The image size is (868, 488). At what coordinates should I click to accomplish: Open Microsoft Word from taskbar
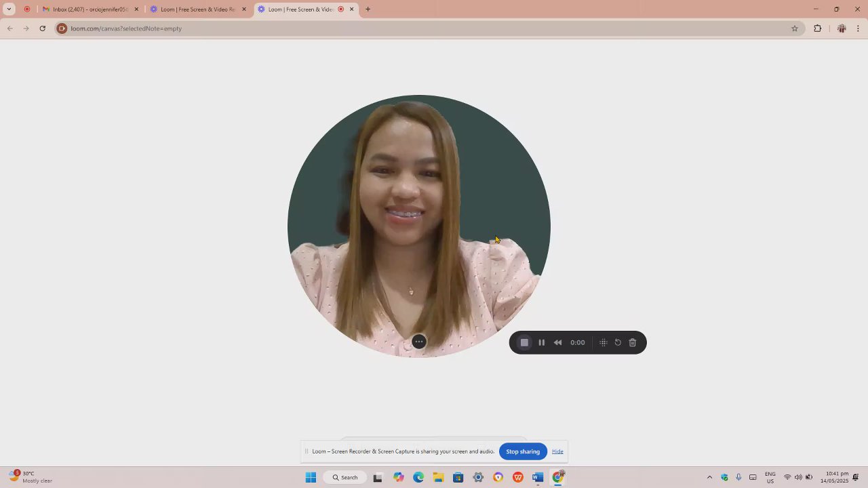pos(538,478)
